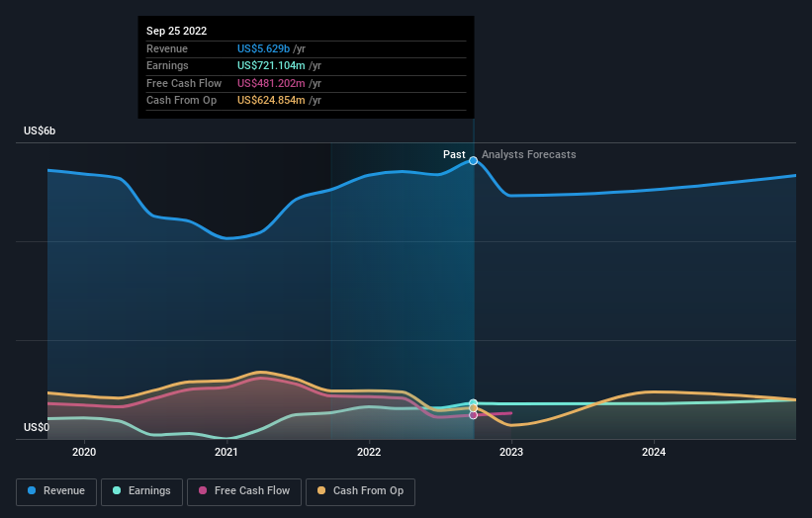The image size is (812, 518).
Task: Click the 2023 x-axis label
Action: point(511,452)
